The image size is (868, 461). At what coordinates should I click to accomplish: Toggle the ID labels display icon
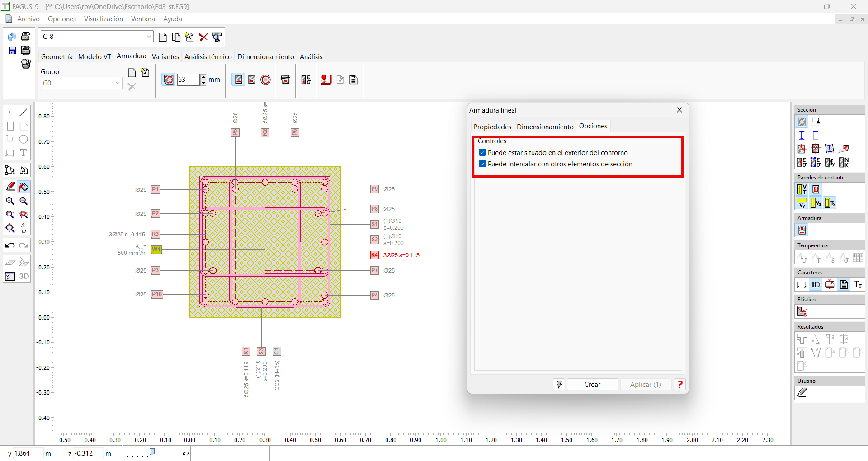(x=816, y=284)
